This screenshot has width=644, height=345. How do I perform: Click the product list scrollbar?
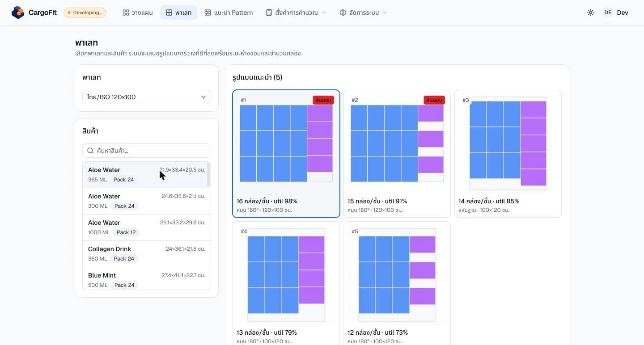pos(209,174)
